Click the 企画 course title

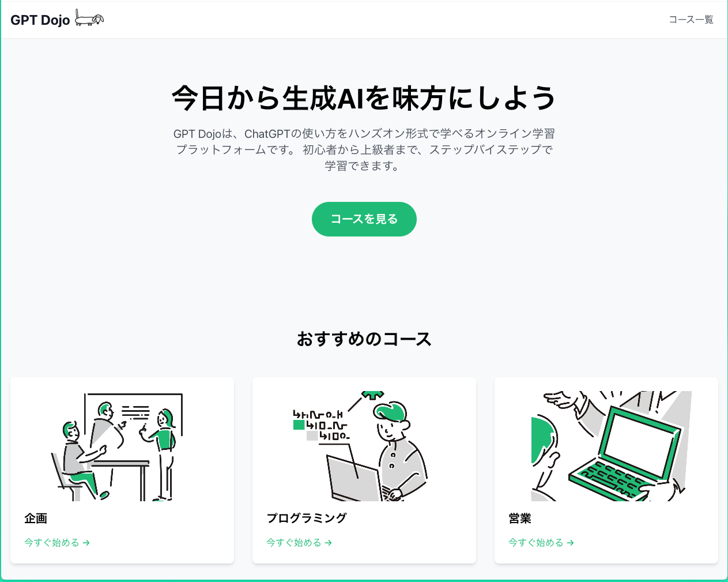tap(36, 519)
